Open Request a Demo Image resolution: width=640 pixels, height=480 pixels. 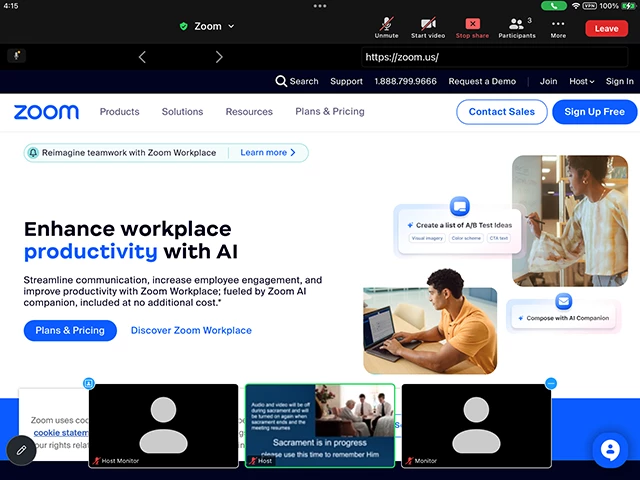pyautogui.click(x=482, y=81)
